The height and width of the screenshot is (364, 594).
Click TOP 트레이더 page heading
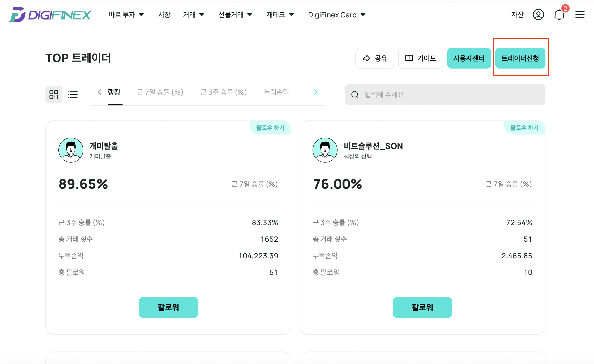pos(78,58)
